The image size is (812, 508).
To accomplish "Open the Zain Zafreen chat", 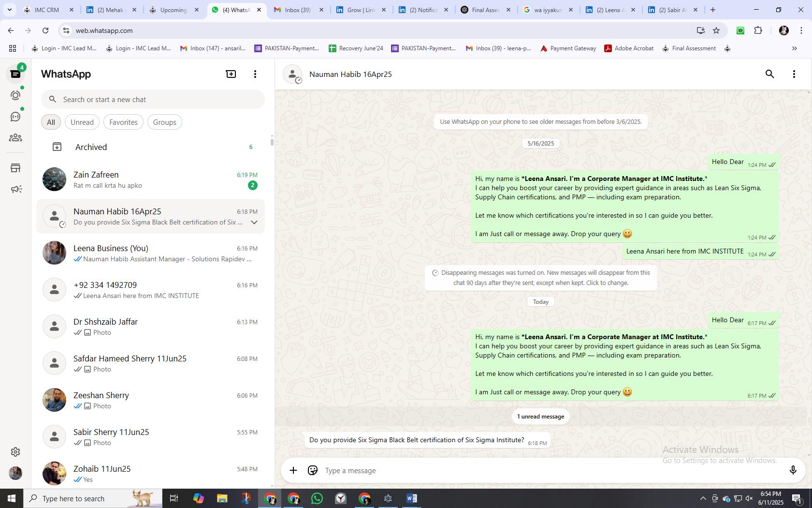I will [151, 179].
